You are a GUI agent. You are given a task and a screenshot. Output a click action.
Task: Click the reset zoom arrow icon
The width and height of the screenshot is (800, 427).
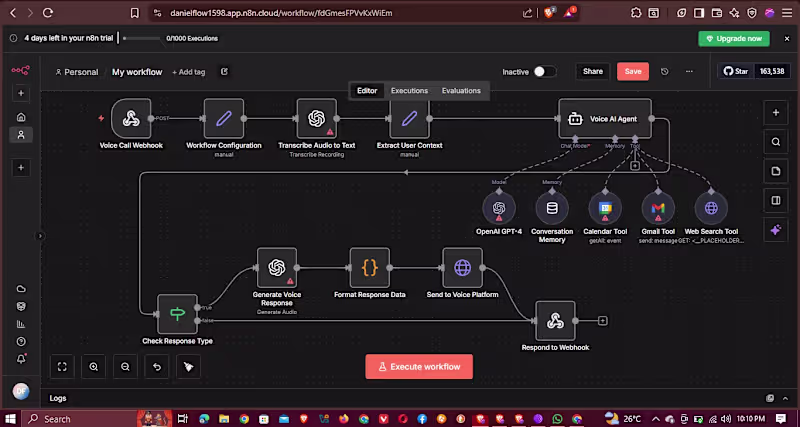click(157, 366)
